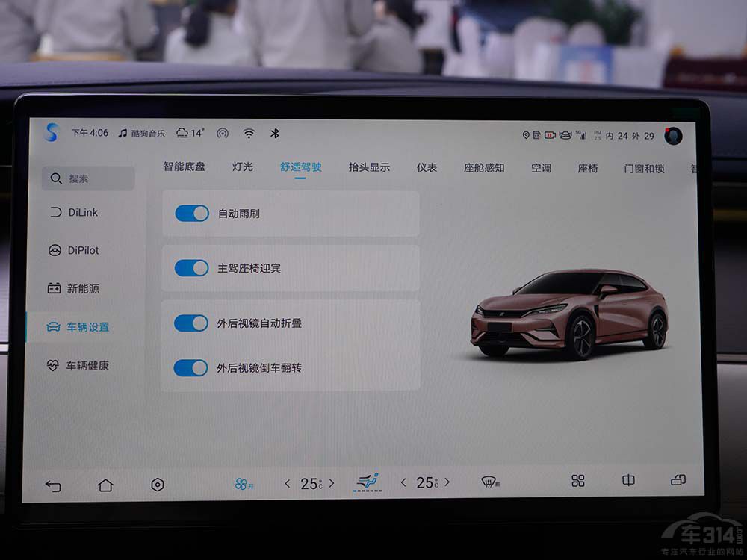Open the user profile avatar

point(673,136)
